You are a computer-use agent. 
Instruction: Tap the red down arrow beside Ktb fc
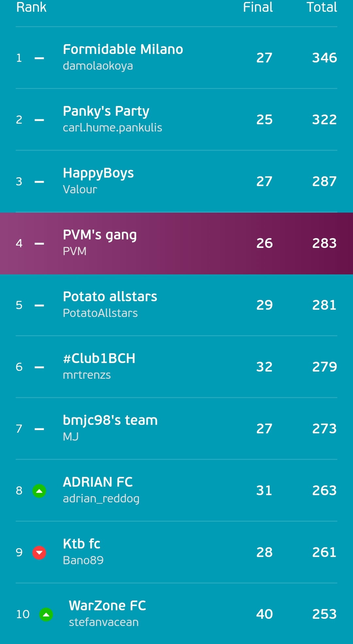coord(39,552)
